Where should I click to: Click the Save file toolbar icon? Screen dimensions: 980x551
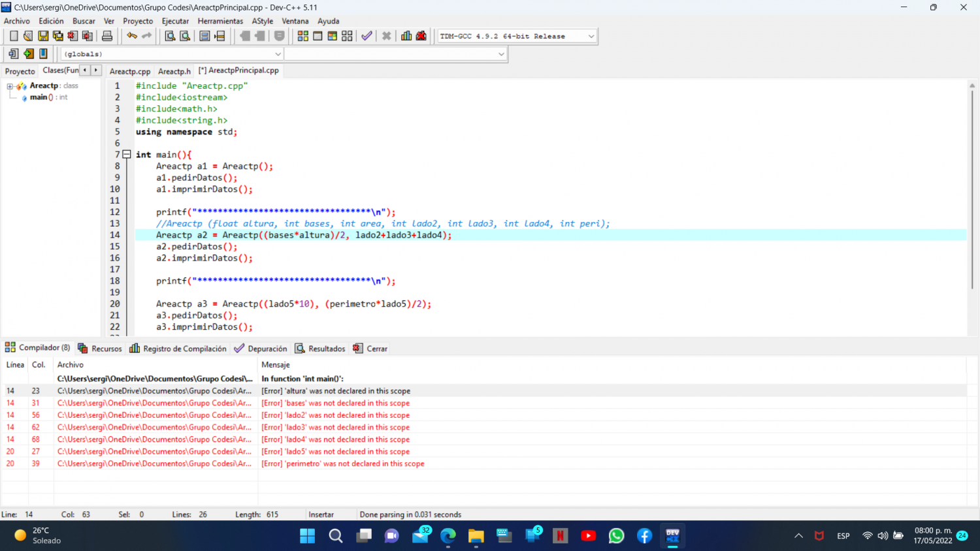tap(43, 36)
